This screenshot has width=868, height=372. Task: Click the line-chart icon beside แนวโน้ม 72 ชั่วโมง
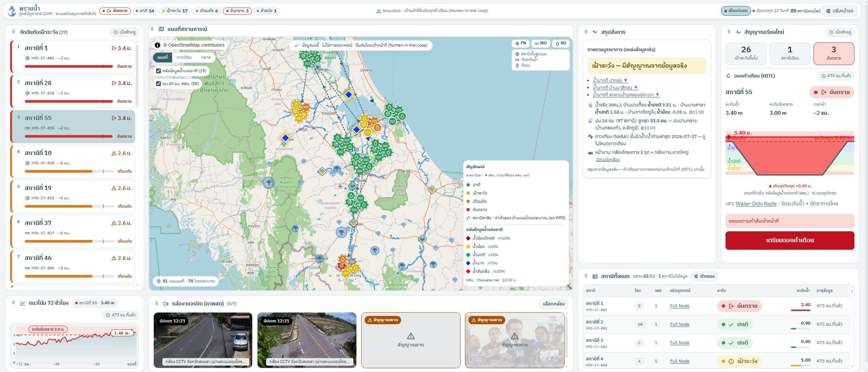pyautogui.click(x=23, y=303)
